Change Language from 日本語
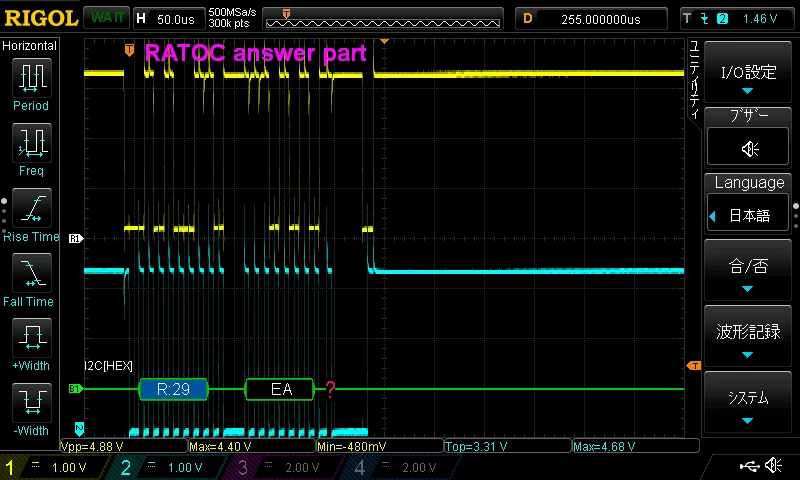 (748, 216)
